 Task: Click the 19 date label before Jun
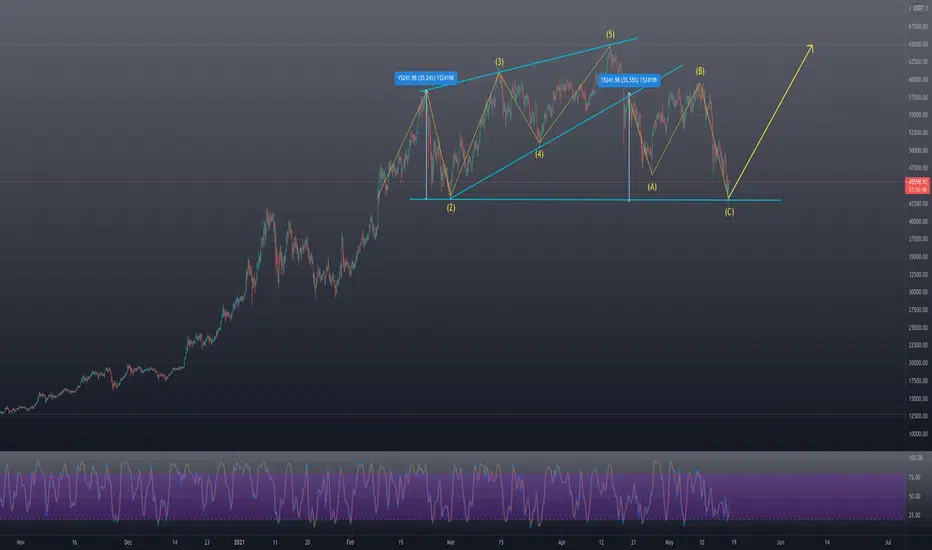[734, 542]
